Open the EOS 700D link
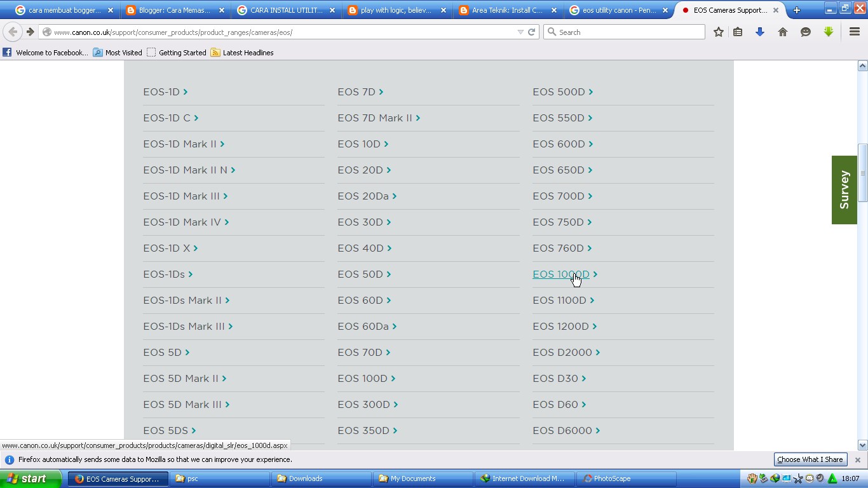868x488 pixels. tap(562, 196)
